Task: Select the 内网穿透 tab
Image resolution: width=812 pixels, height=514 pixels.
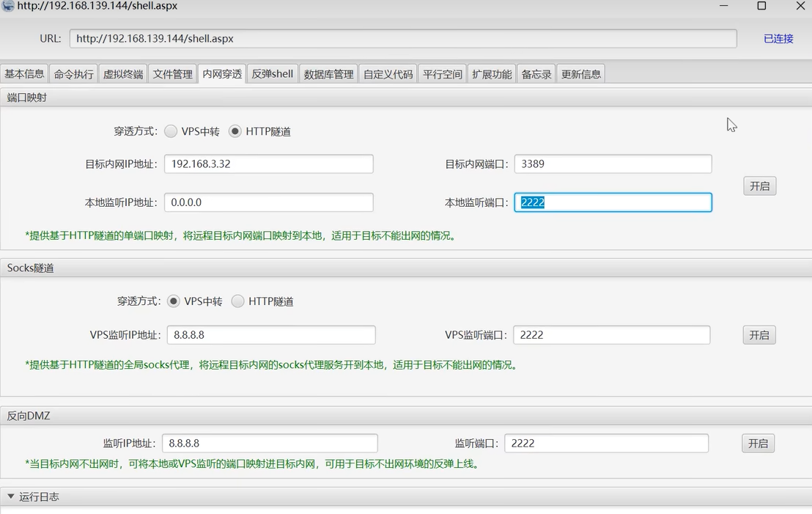Action: tap(222, 73)
